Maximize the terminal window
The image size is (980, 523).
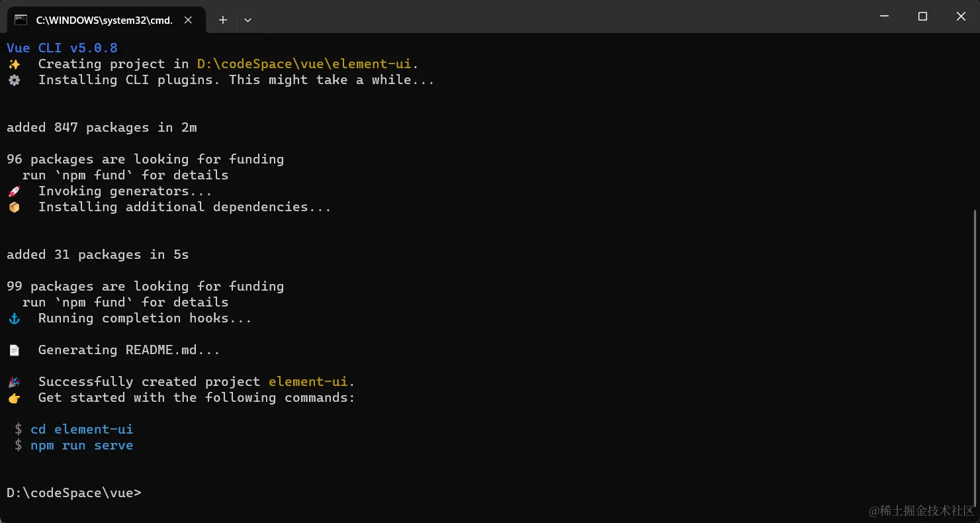click(922, 17)
